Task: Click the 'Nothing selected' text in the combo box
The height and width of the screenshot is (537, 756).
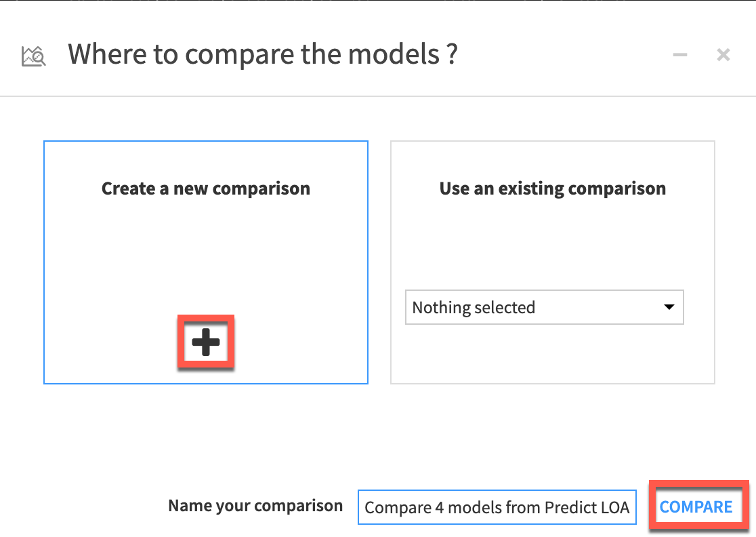Action: (x=474, y=308)
